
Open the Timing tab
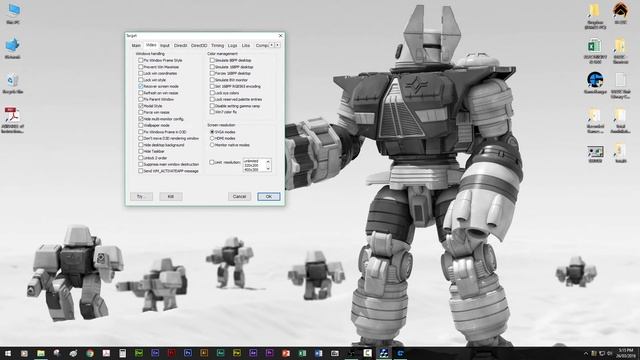217,46
